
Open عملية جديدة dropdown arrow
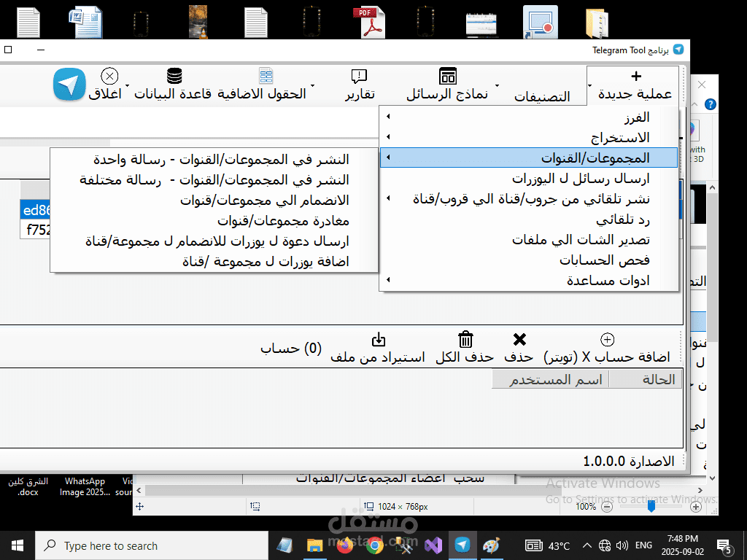(589, 86)
